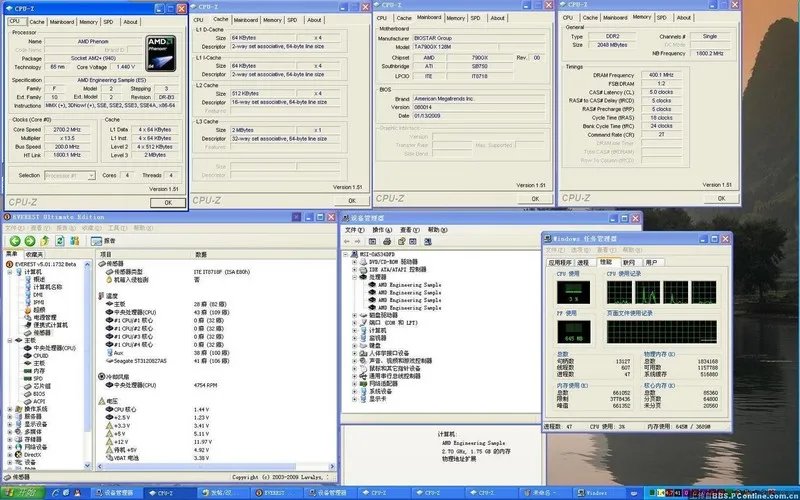Open Internet Explorer from quick launch

(x=55, y=493)
